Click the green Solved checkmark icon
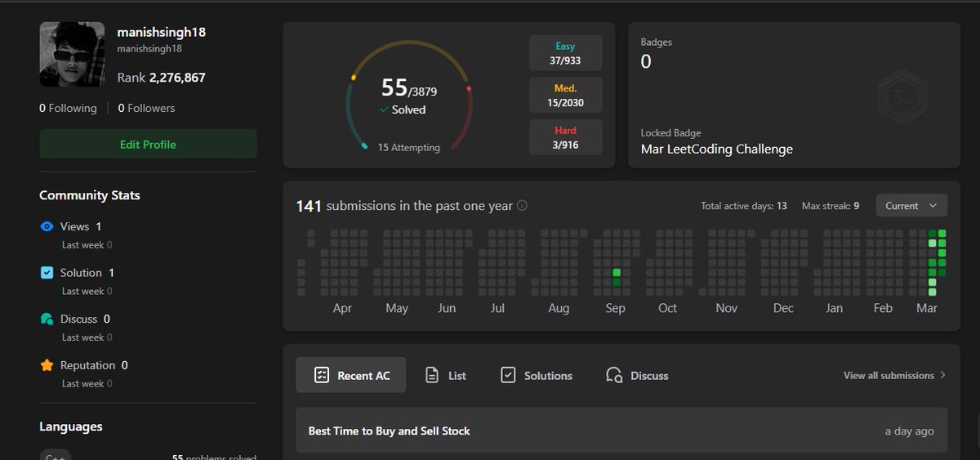Viewport: 980px width, 460px height. 384,109
